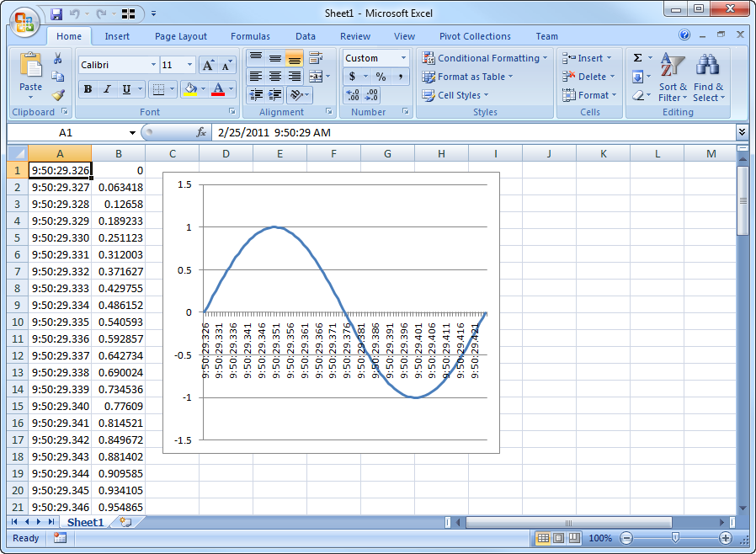Screen dimensions: 756x554
Task: Click the Wrap Text icon
Action: point(316,58)
